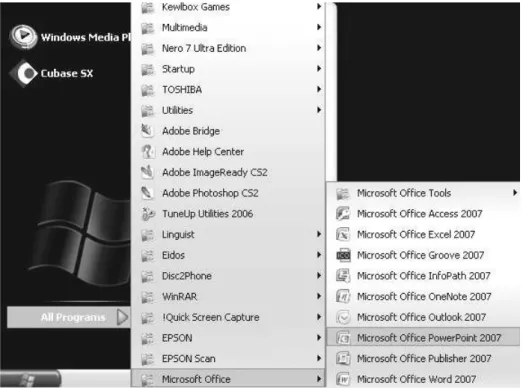This screenshot has width=523, height=389.
Task: Open the Startup folder menu item
Action: point(228,69)
